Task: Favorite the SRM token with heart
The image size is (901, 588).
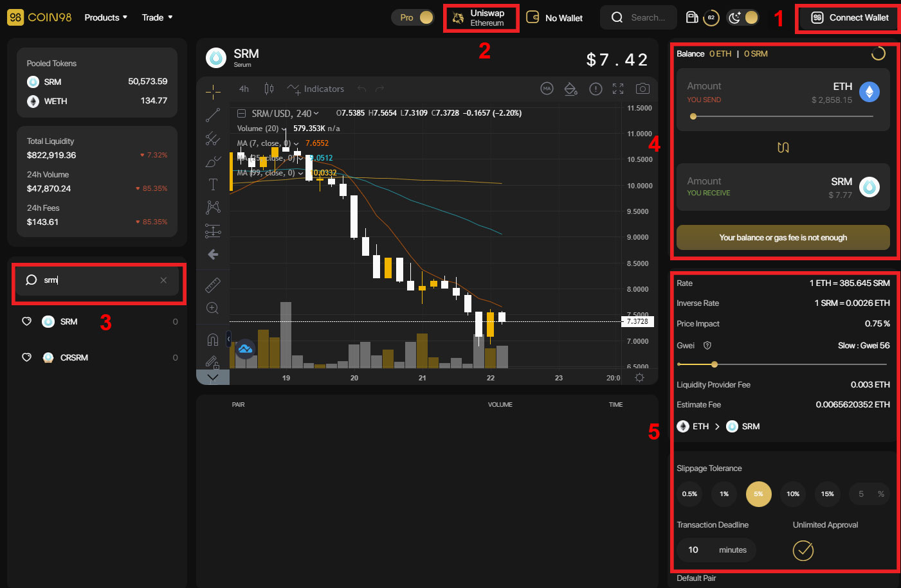Action: click(26, 321)
